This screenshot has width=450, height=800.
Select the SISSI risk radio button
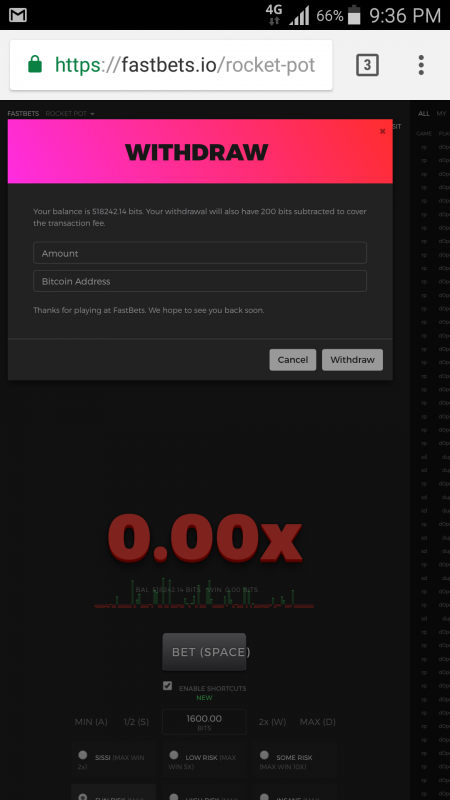83,755
